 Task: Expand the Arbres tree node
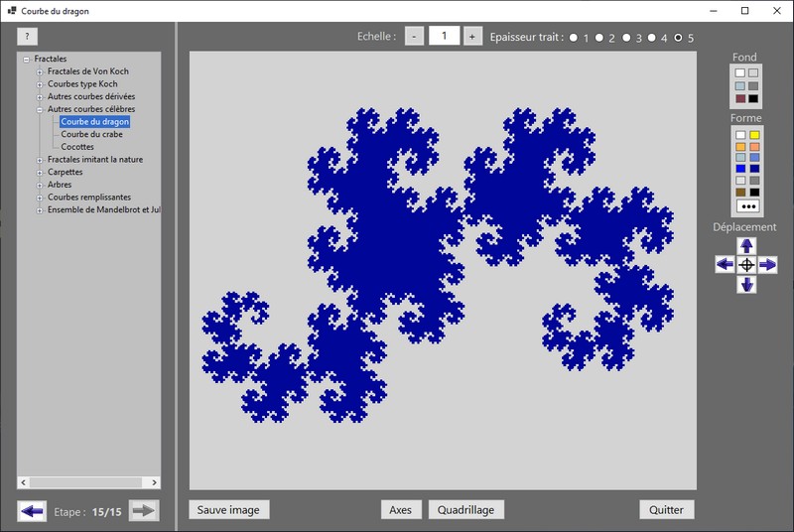(40, 185)
